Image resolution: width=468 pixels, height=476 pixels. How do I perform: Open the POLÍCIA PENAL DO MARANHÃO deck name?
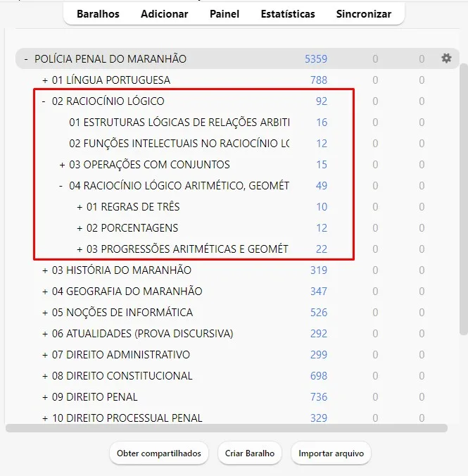(x=110, y=59)
